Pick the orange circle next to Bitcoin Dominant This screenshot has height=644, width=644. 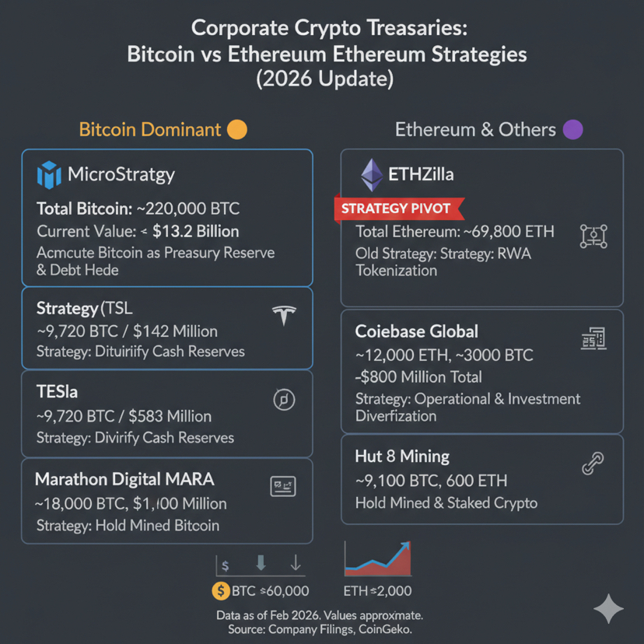pyautogui.click(x=236, y=129)
